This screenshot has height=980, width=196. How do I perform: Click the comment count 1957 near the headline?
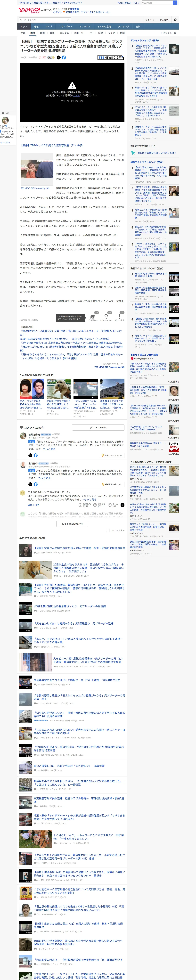tap(43, 57)
